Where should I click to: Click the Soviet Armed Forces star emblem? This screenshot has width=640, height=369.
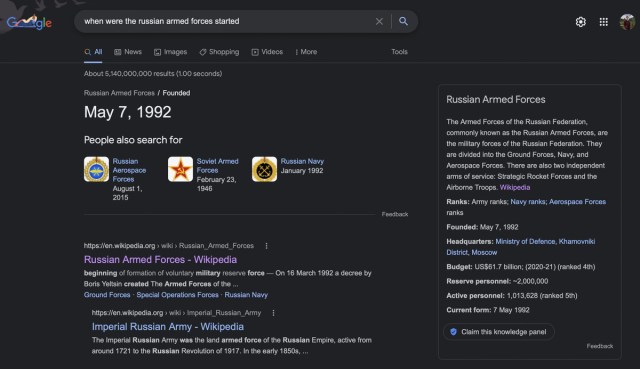180,169
